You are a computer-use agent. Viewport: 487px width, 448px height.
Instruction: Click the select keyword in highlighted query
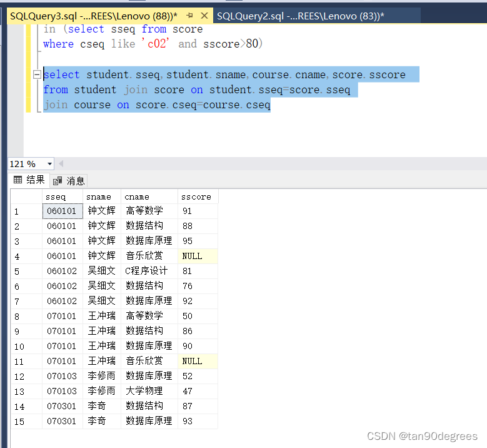[61, 74]
